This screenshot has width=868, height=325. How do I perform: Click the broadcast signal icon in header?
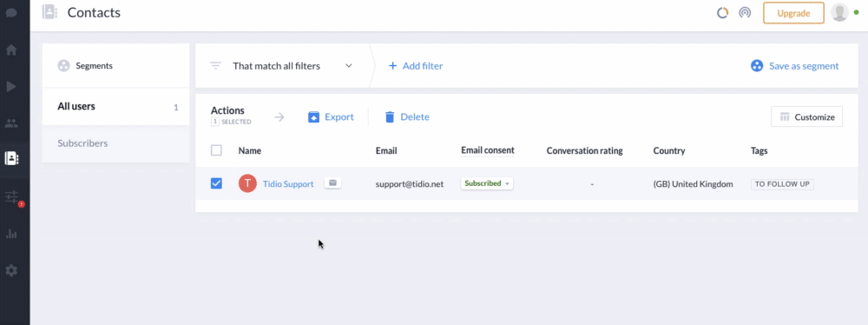click(x=745, y=13)
